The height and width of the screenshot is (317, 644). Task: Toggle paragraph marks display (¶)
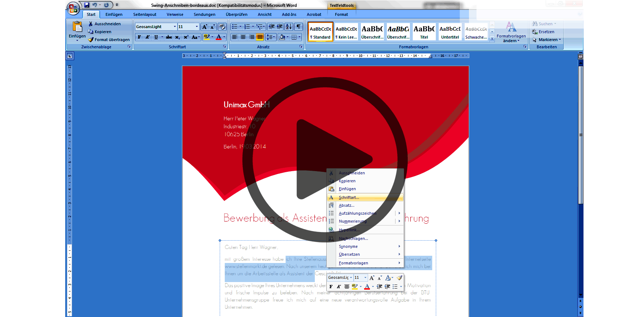[x=299, y=27]
